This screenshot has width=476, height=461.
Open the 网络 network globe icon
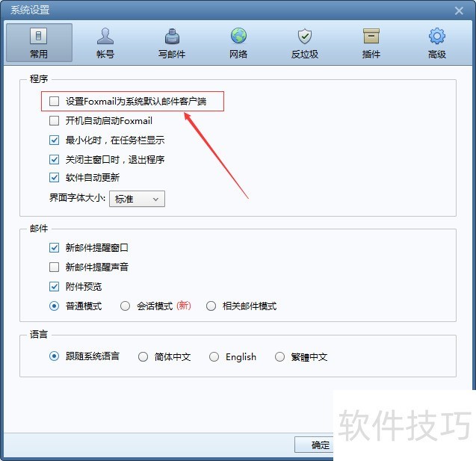point(238,36)
